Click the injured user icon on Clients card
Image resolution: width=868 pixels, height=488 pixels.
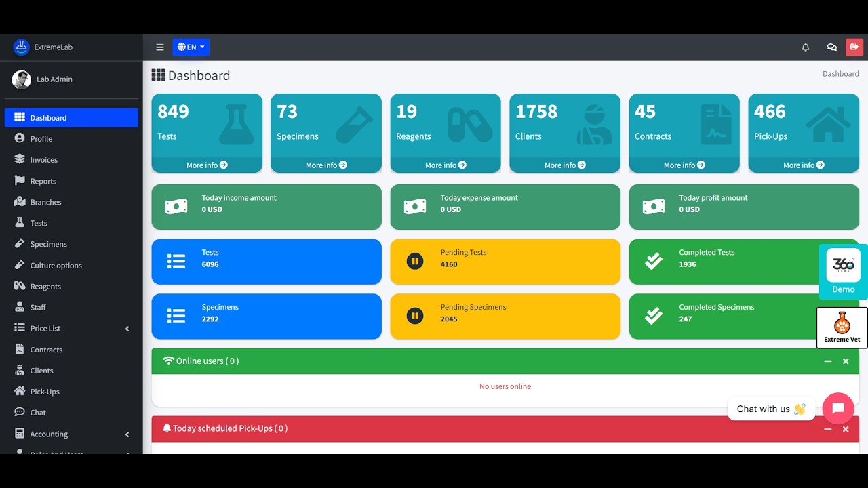tap(593, 124)
